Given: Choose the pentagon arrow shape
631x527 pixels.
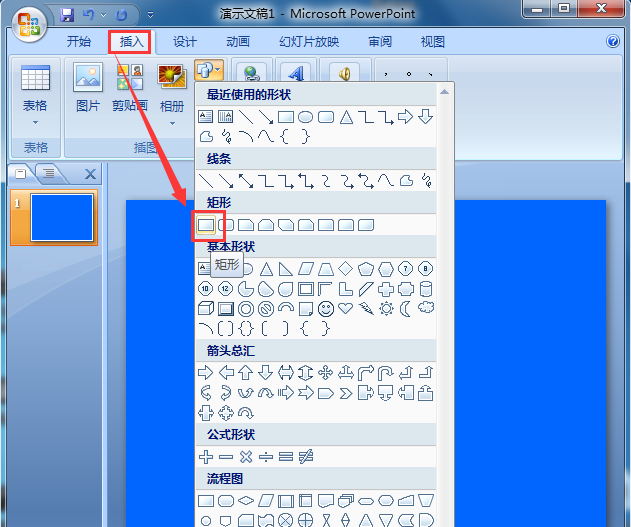Looking at the screenshot, I should tap(326, 393).
